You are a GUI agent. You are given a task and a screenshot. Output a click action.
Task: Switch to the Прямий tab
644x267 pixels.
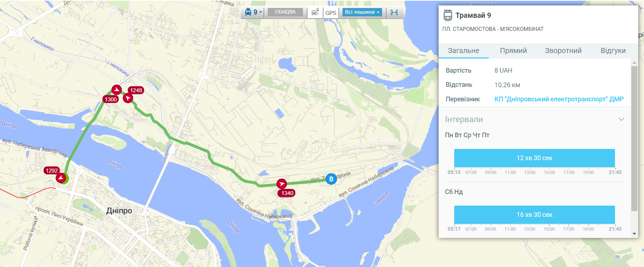[x=513, y=51]
